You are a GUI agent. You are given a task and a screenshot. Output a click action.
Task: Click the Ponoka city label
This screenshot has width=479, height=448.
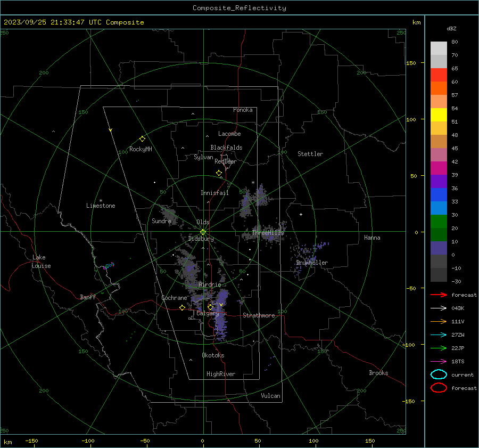click(x=243, y=110)
